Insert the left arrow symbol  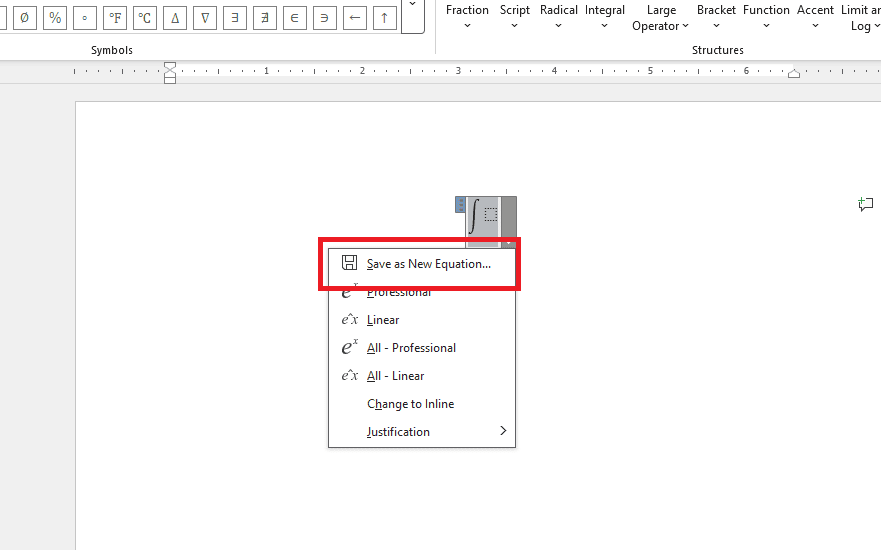[355, 17]
